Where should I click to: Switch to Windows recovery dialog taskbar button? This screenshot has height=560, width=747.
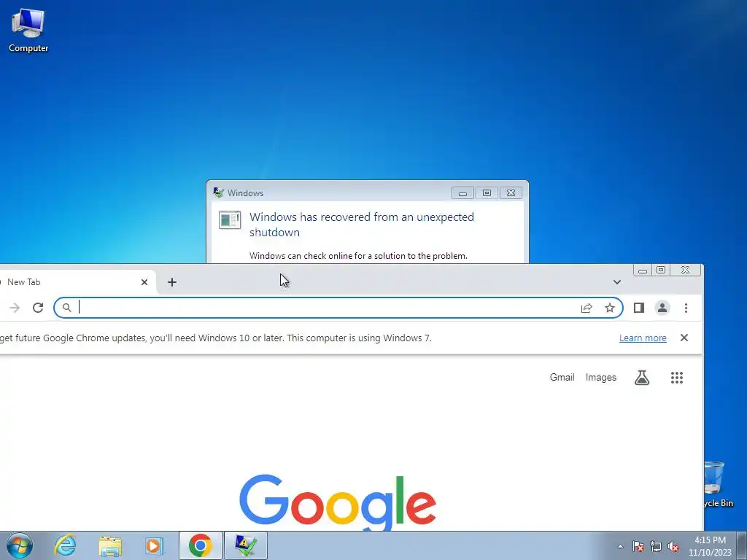[245, 545]
